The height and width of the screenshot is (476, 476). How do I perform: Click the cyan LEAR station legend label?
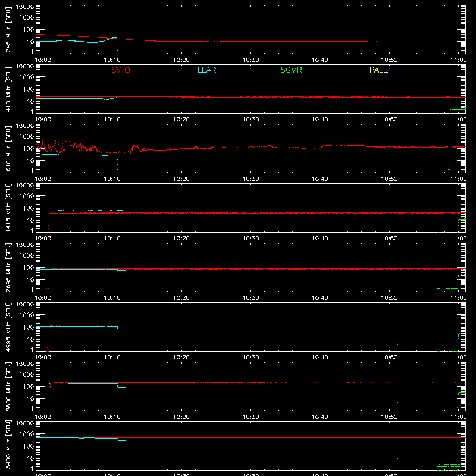coord(206,70)
